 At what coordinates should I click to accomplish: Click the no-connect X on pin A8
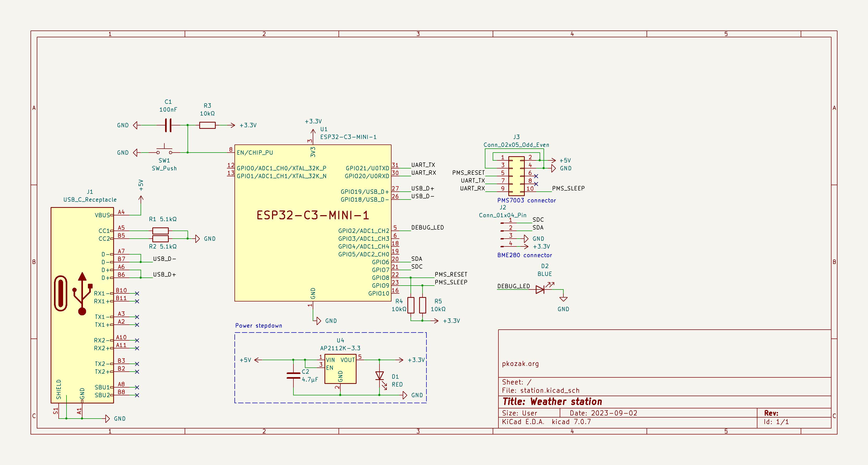pos(137,388)
